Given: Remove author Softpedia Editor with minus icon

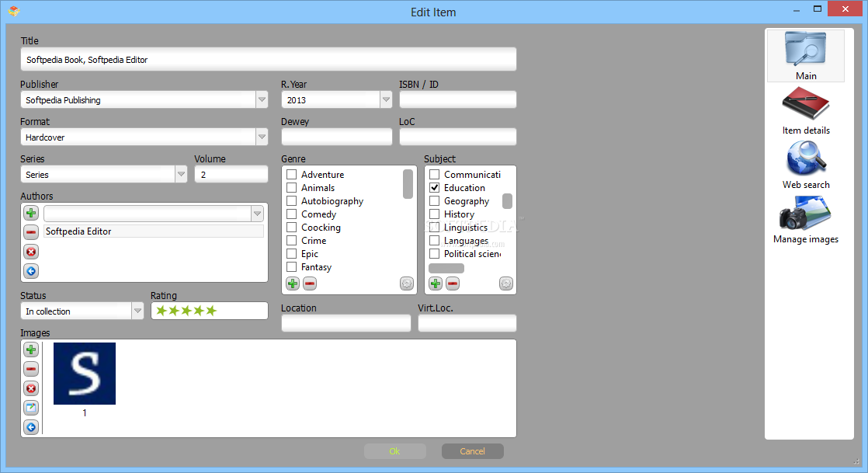Looking at the screenshot, I should [31, 232].
